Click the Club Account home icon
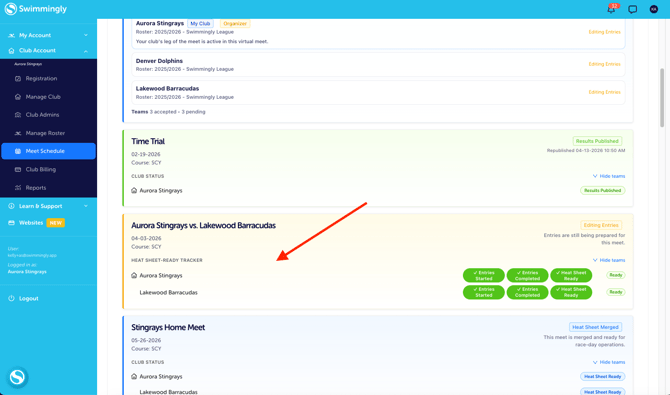 (12, 50)
